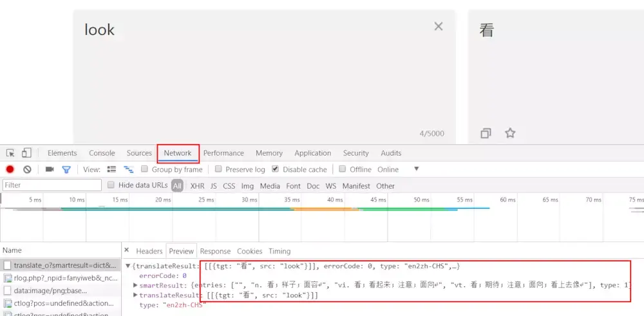Select the All filter type
Image resolution: width=644 pixels, height=316 pixels.
(x=177, y=186)
